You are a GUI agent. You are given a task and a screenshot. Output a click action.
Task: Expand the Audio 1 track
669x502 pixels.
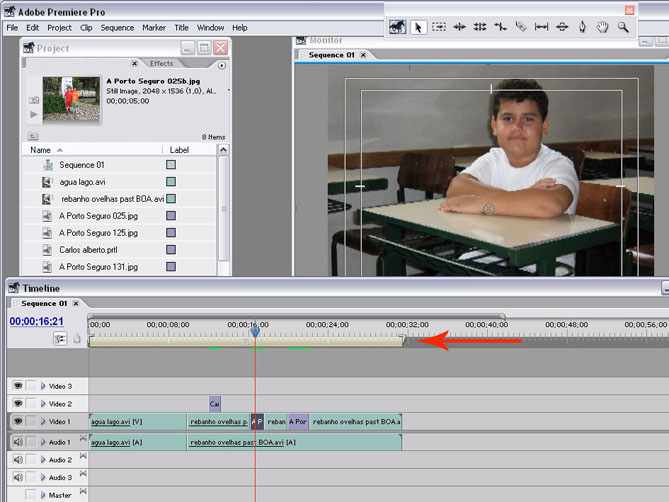43,441
